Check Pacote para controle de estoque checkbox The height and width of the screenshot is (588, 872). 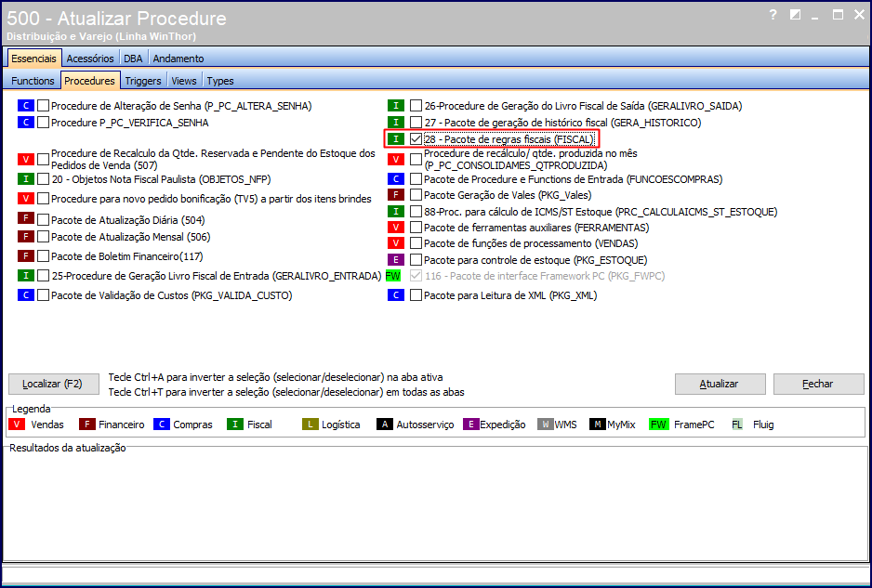point(416,259)
